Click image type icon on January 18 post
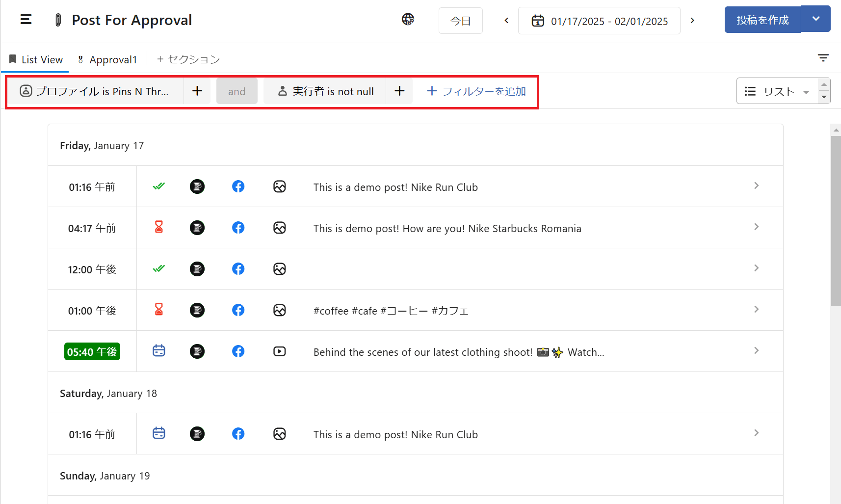Image resolution: width=841 pixels, height=504 pixels. [280, 434]
